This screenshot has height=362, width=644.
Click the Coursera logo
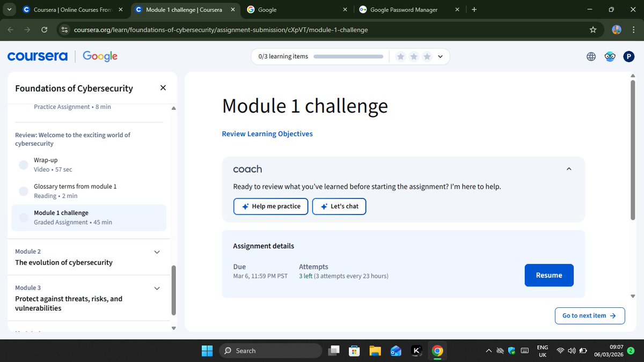click(37, 56)
